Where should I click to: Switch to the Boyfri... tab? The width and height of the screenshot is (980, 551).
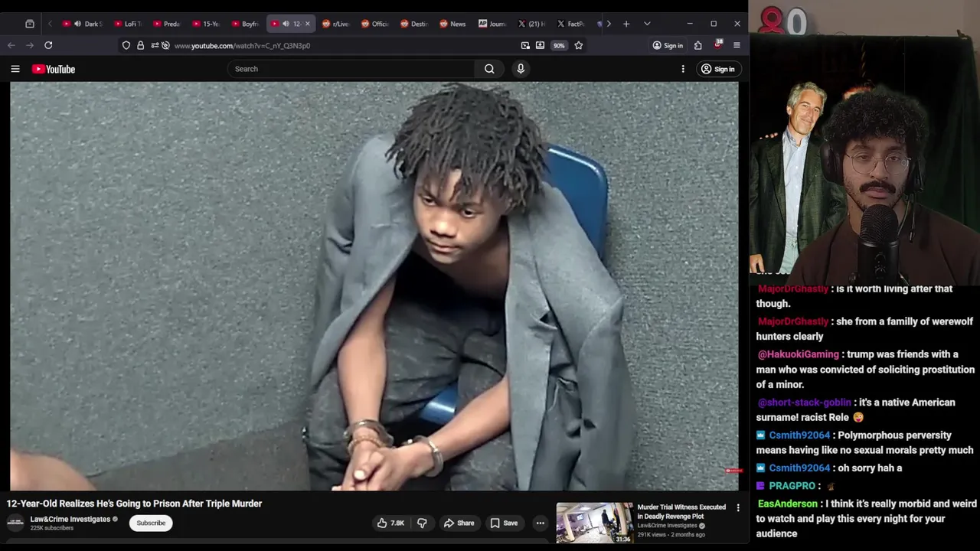pos(245,24)
